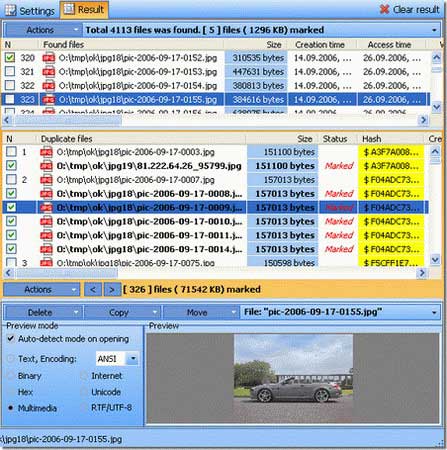The image size is (447, 450).
Task: Click the red X Clear result icon
Action: point(384,9)
